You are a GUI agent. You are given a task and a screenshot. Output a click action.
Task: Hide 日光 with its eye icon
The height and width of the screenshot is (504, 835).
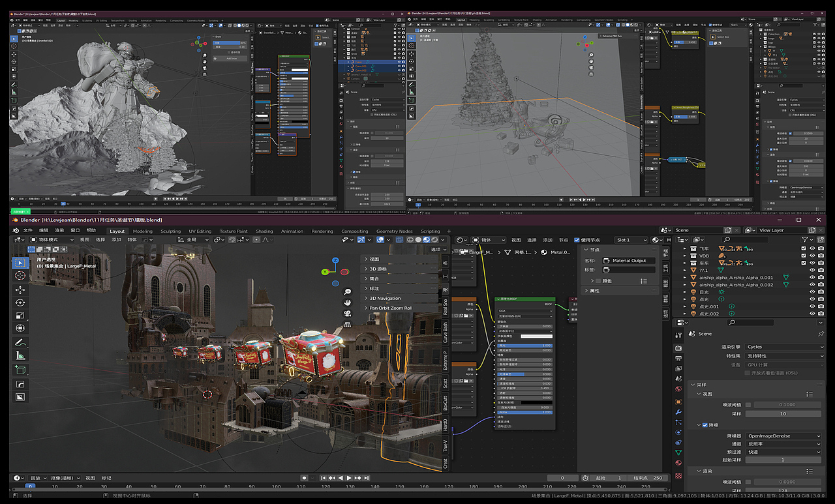812,292
